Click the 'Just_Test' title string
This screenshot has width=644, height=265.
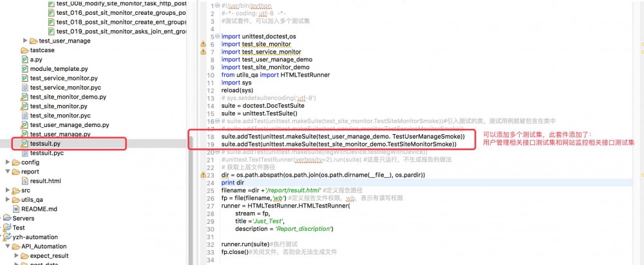[267, 221]
